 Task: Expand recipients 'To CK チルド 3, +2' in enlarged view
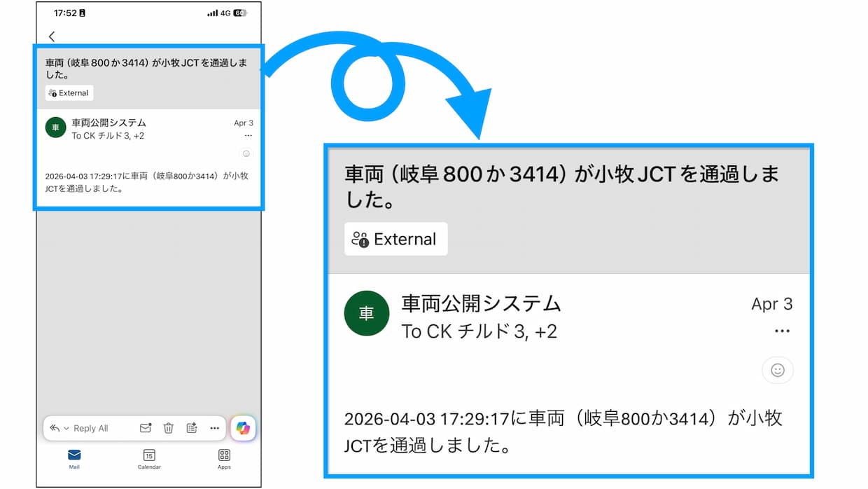pyautogui.click(x=479, y=331)
